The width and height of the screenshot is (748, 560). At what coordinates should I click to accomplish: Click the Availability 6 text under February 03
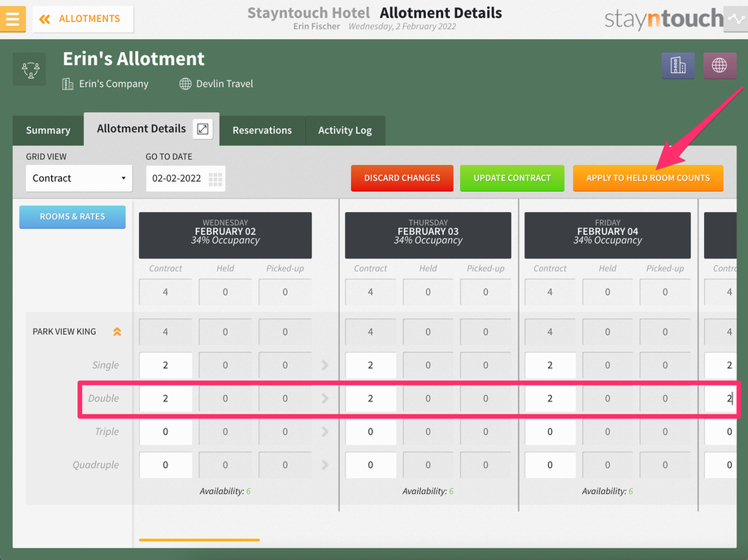pos(428,491)
